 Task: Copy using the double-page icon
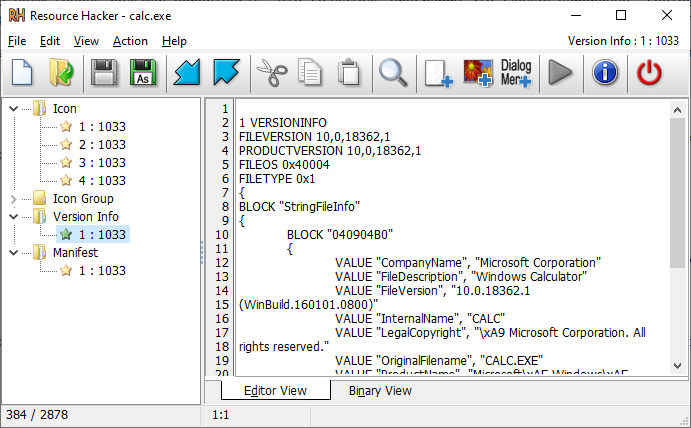[310, 73]
